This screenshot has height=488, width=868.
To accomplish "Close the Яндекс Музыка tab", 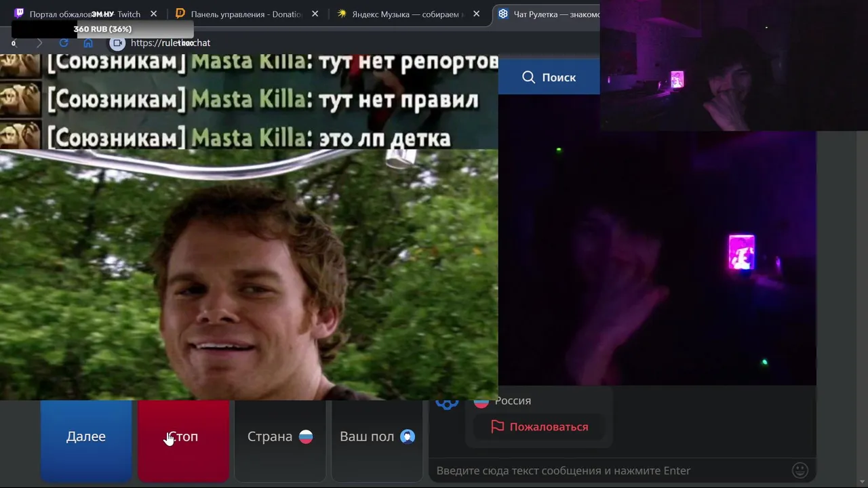I will (476, 14).
